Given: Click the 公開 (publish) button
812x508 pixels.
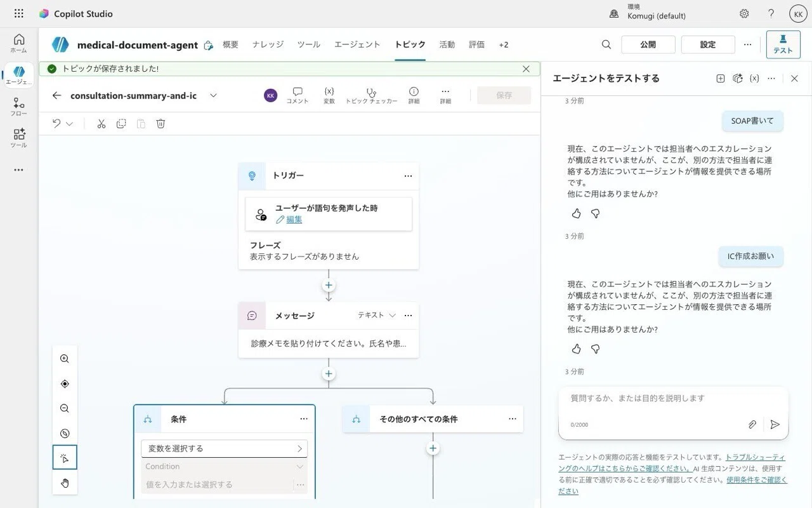Looking at the screenshot, I should click(648, 44).
